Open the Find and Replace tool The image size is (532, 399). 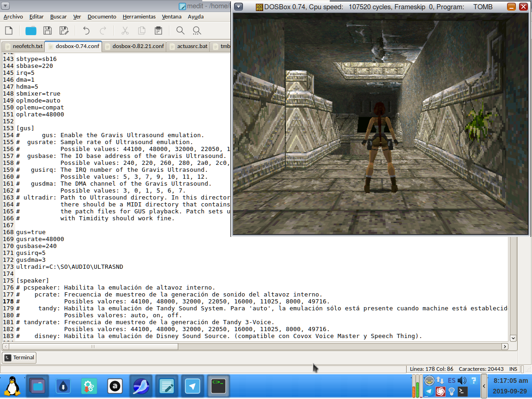pyautogui.click(x=197, y=30)
